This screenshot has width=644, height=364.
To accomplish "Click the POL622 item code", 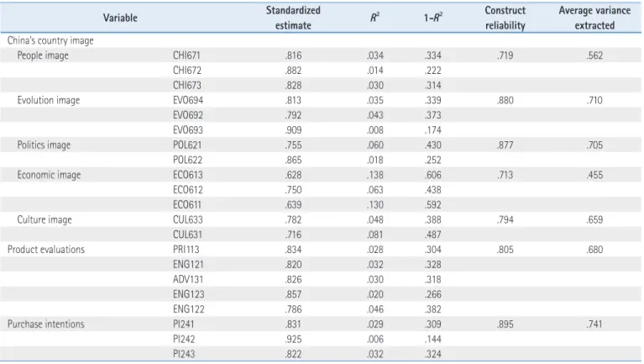I will coord(188,160).
